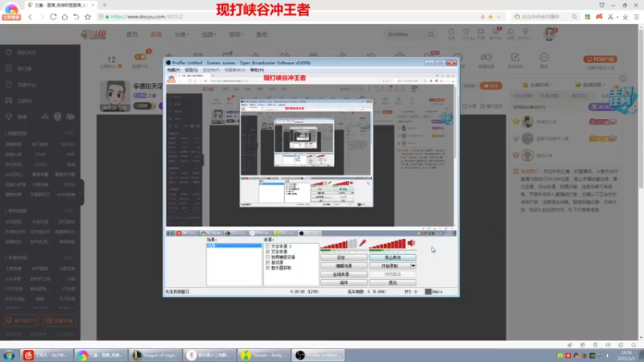The width and height of the screenshot is (644, 362).
Task: Click the Douyu site logo
Action: (93, 35)
